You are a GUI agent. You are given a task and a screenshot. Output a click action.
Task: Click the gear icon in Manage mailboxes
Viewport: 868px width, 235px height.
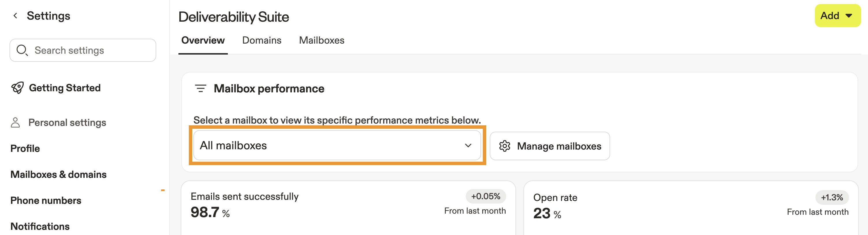(x=504, y=146)
